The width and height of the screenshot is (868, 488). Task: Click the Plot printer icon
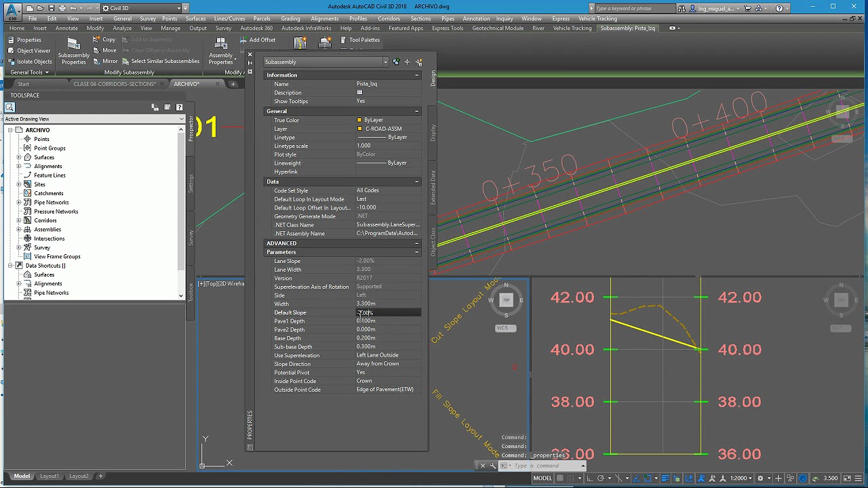click(x=62, y=8)
